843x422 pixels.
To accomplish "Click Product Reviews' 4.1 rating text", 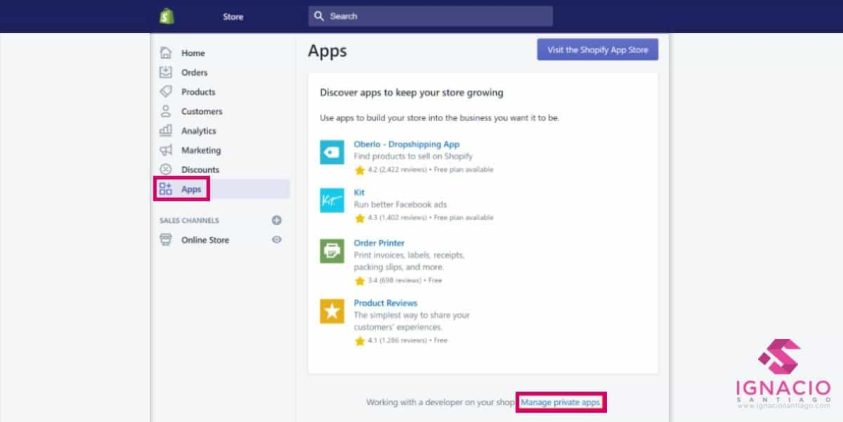I will (x=408, y=340).
